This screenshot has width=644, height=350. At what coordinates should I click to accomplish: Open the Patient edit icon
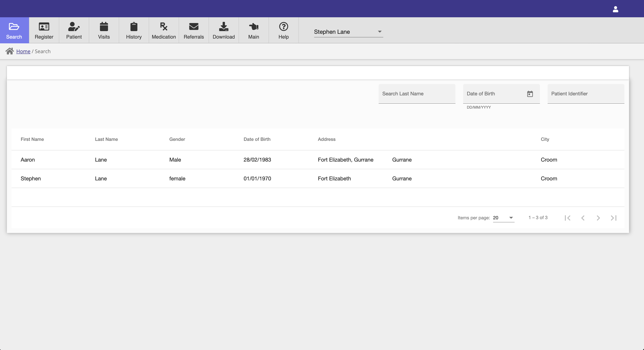74,26
